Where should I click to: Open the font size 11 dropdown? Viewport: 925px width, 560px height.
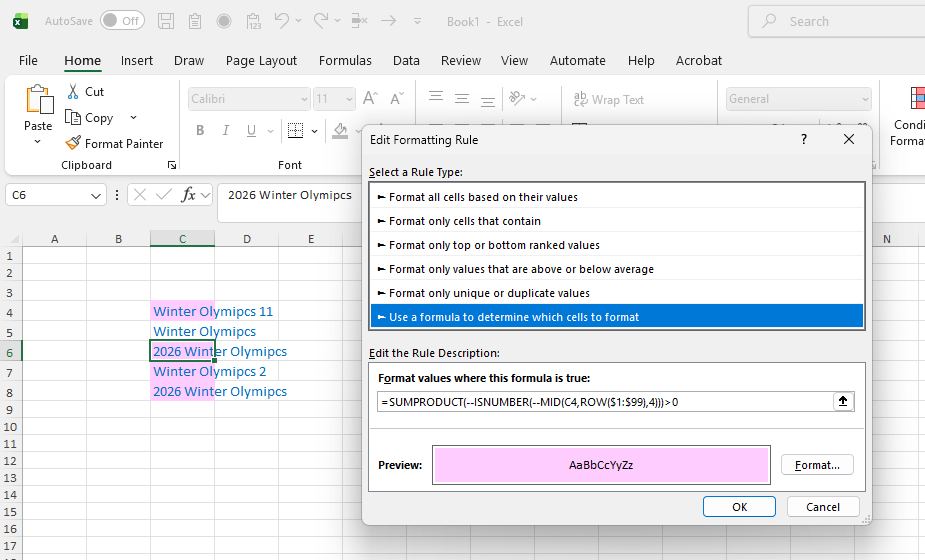coord(349,99)
